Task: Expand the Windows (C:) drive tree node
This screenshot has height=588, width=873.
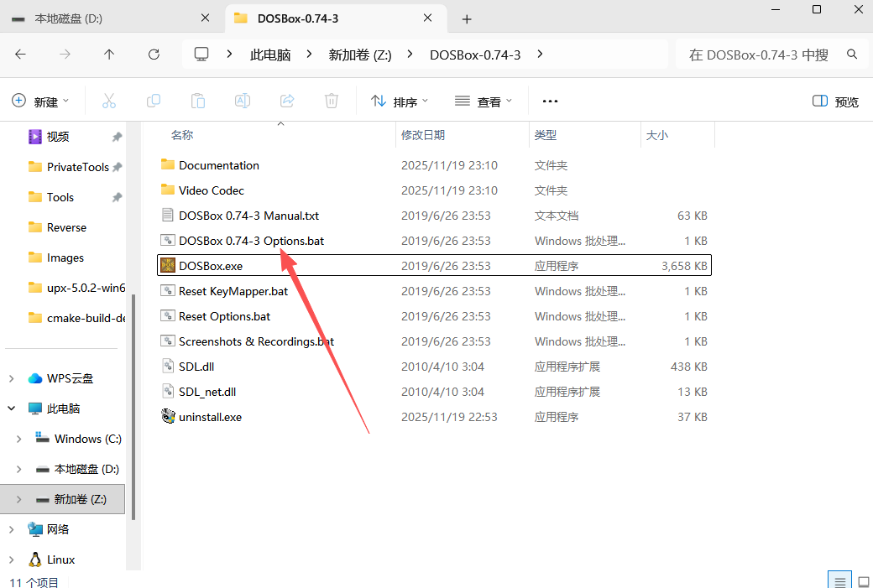Action: pos(19,439)
